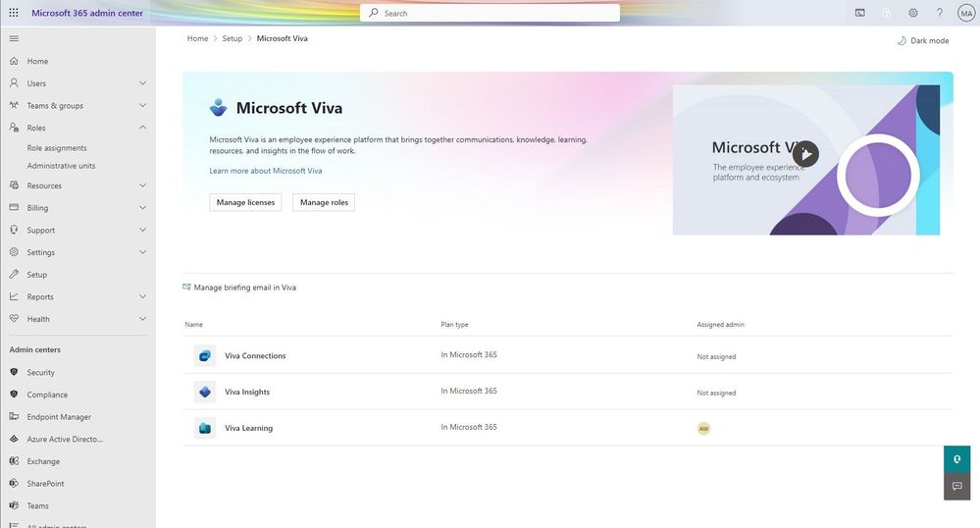The image size is (980, 528).
Task: Click the Roles icon in sidebar
Action: pyautogui.click(x=14, y=127)
